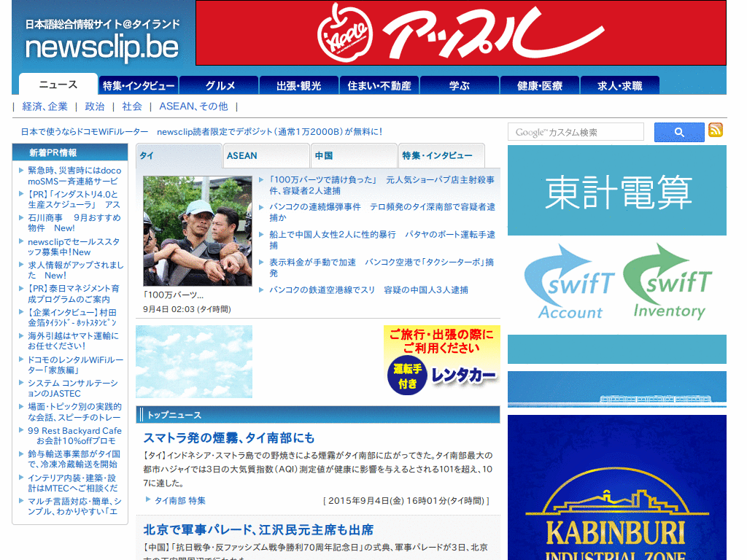Go to ASEAN、その他 subcategory
The image size is (747, 560).
pos(193,106)
